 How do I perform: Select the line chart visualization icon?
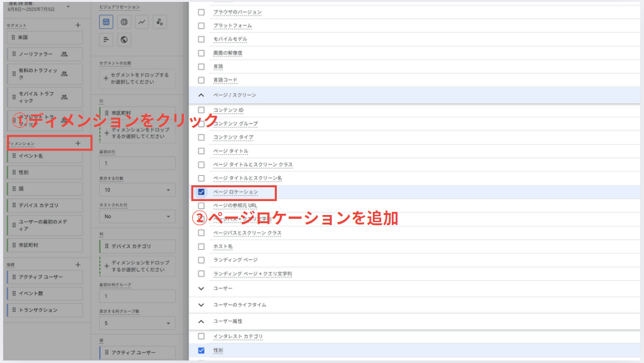(142, 22)
